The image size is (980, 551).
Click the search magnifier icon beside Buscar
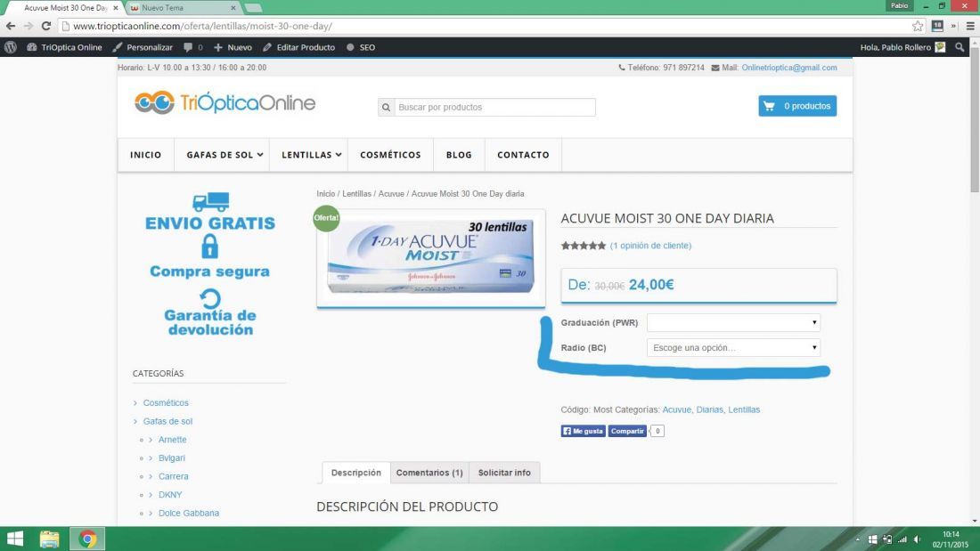[x=387, y=108]
